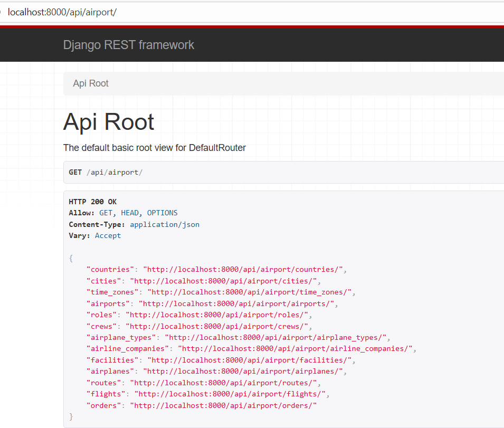This screenshot has width=504, height=428.
Task: Open the airports endpoint link
Action: (x=237, y=303)
